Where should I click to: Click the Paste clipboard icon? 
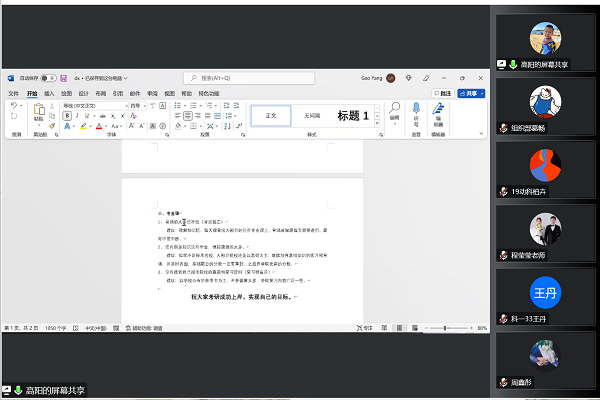click(39, 110)
